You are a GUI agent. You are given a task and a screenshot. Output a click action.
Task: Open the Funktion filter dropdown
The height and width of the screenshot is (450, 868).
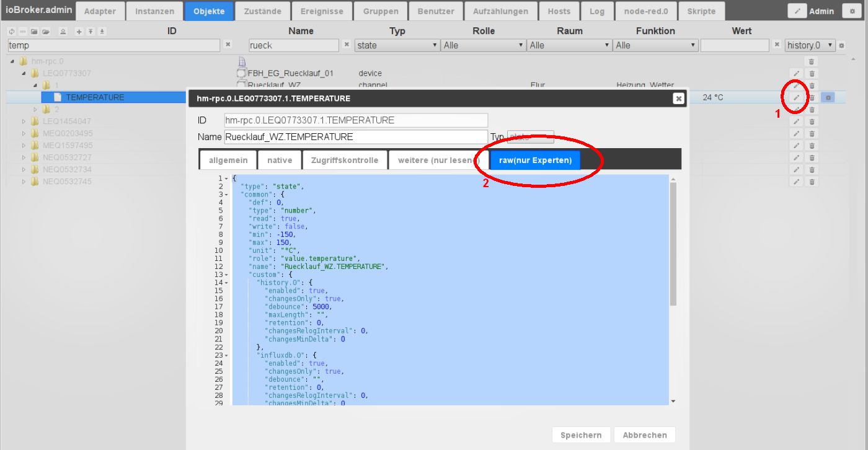[656, 45]
